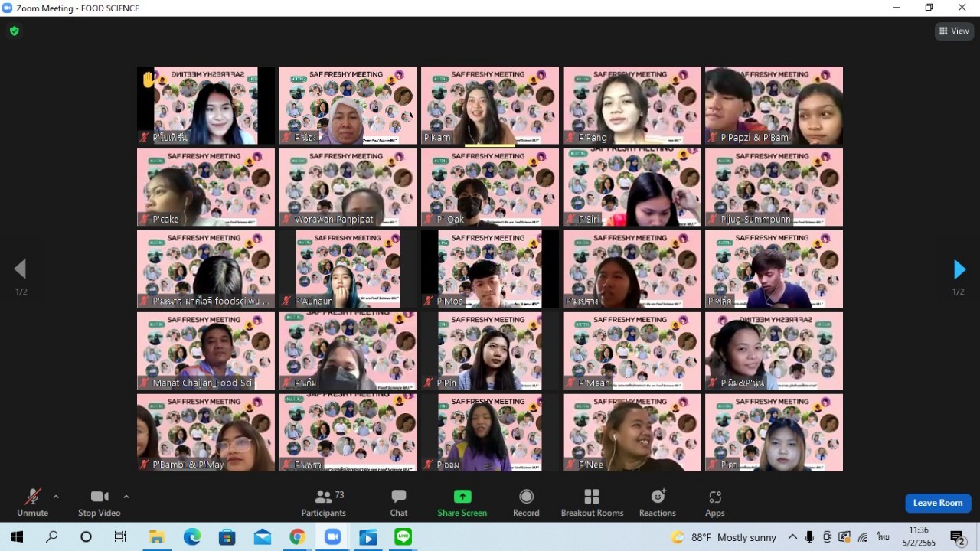
Task: Start Share Screen
Action: (462, 504)
